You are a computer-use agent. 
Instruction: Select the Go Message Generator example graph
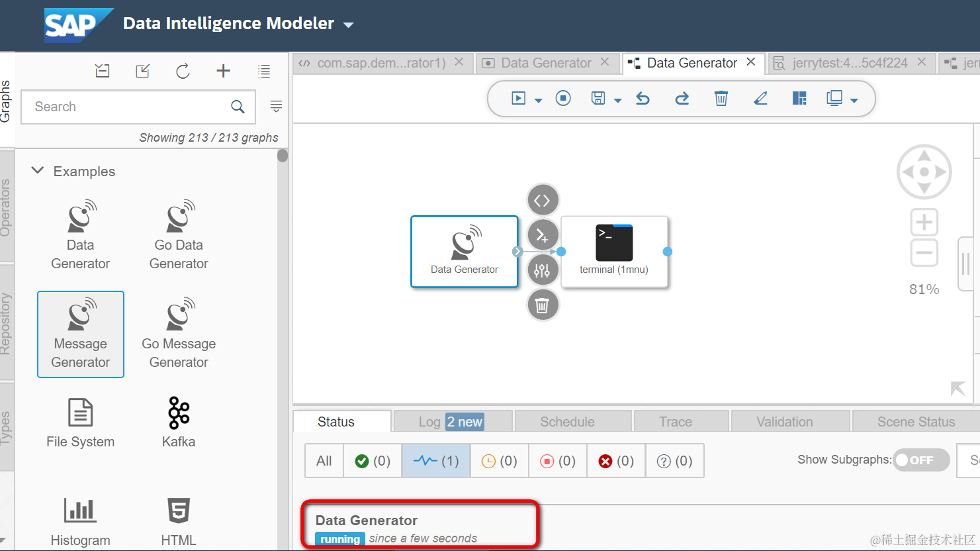pos(179,334)
